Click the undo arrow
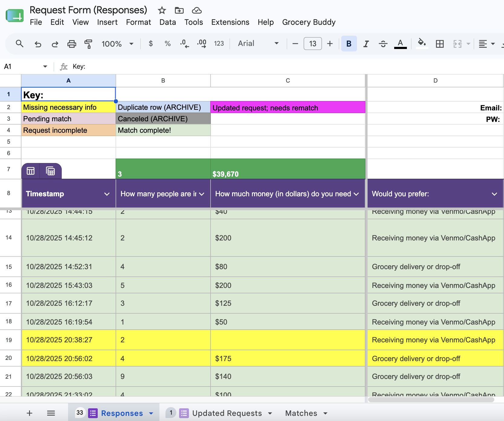504x421 pixels. point(38,44)
